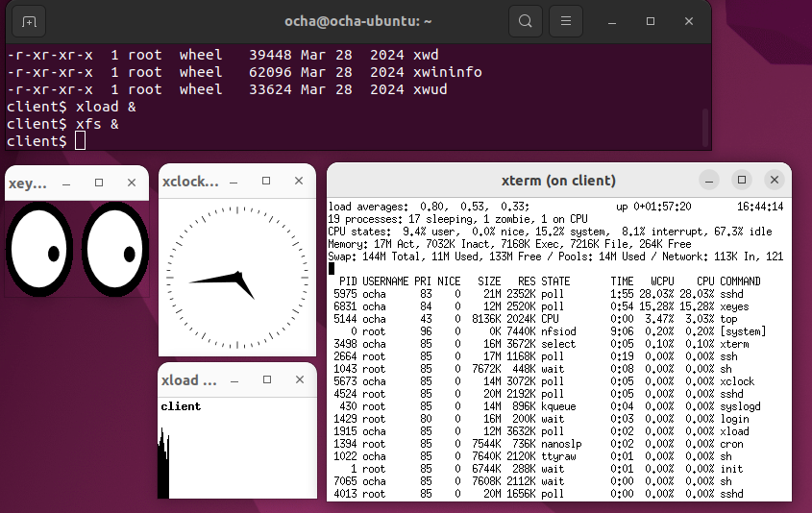Click the 'xwud' file name in terminal

click(430, 89)
